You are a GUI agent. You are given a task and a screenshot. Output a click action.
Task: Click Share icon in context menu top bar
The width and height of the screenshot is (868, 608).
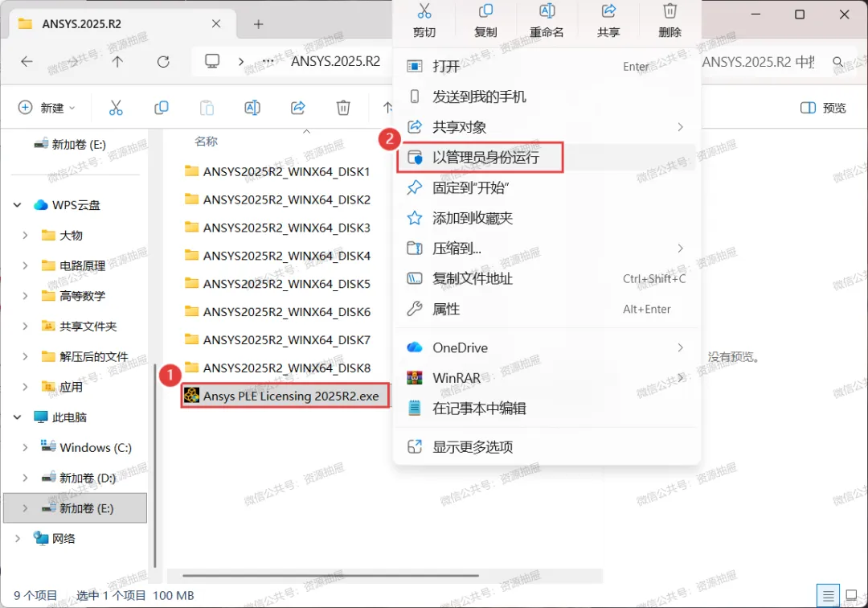tap(608, 11)
